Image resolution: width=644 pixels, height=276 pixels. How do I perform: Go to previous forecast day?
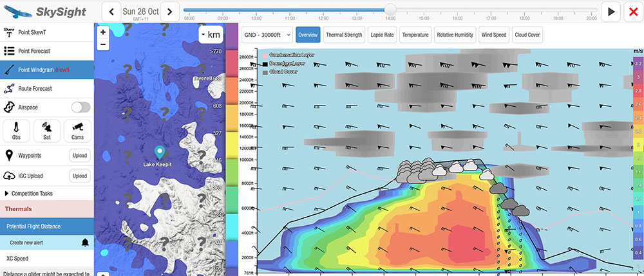pos(111,11)
